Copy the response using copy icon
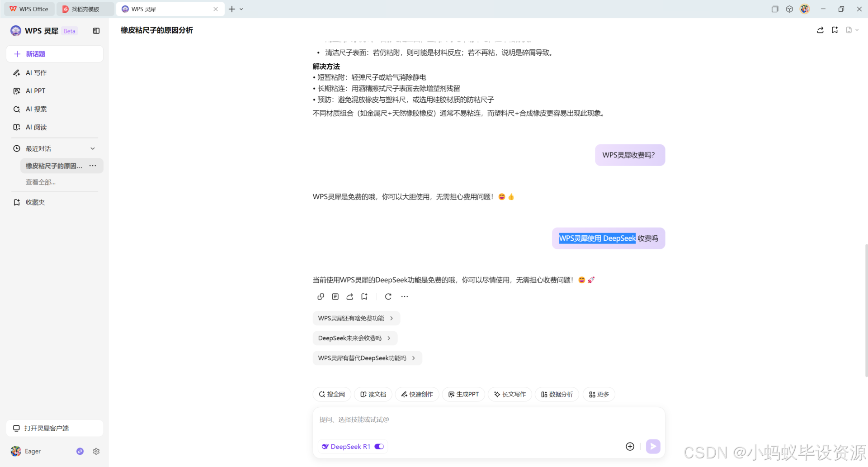 (x=321, y=296)
